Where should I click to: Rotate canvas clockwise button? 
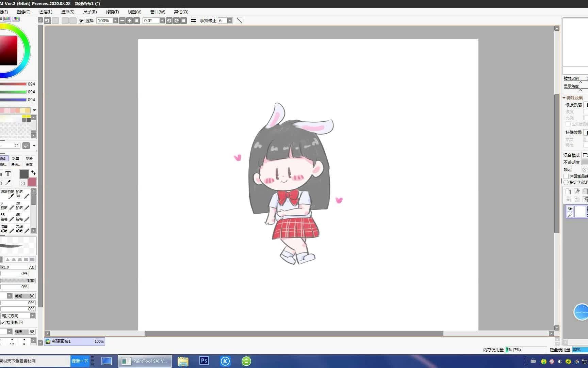(176, 21)
